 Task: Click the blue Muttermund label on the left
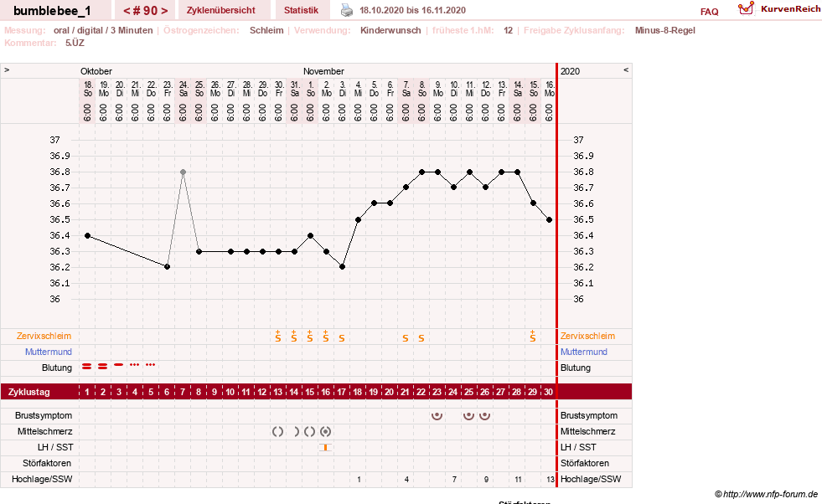tap(49, 352)
